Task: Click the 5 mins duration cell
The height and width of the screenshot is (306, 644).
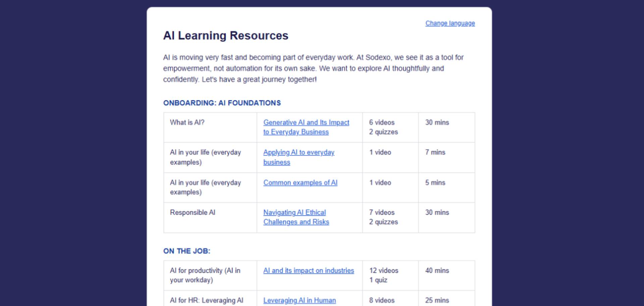Action: point(446,188)
